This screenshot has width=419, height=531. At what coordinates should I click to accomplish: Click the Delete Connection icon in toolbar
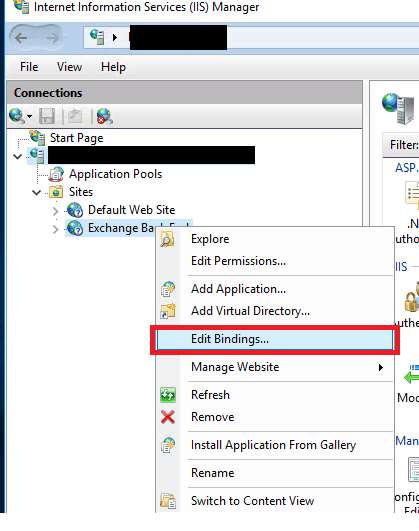coord(105,116)
